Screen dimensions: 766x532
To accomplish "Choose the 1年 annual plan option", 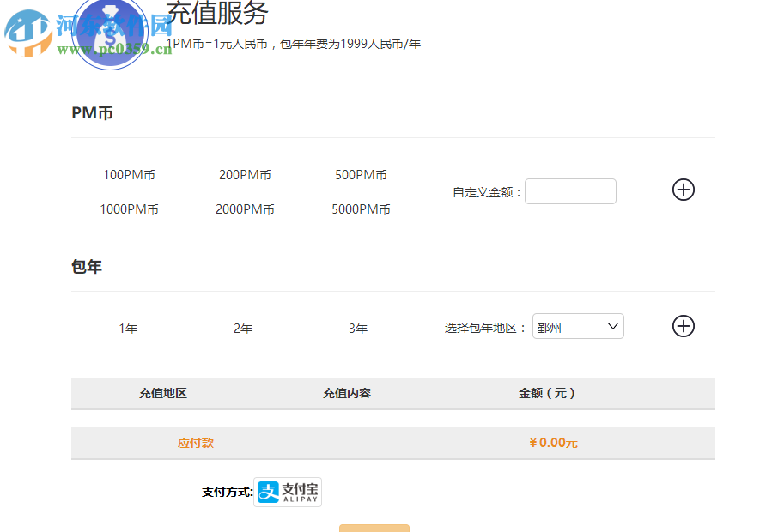I will (129, 328).
